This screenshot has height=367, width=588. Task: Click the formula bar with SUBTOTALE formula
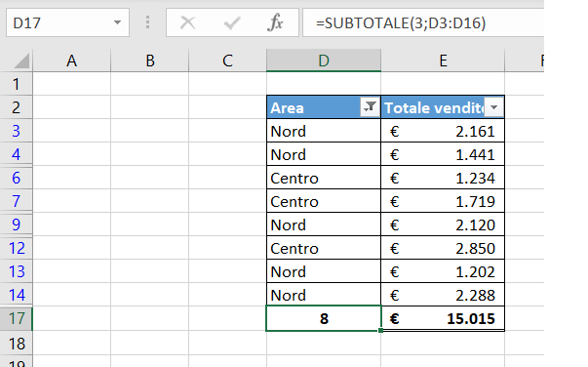[423, 22]
